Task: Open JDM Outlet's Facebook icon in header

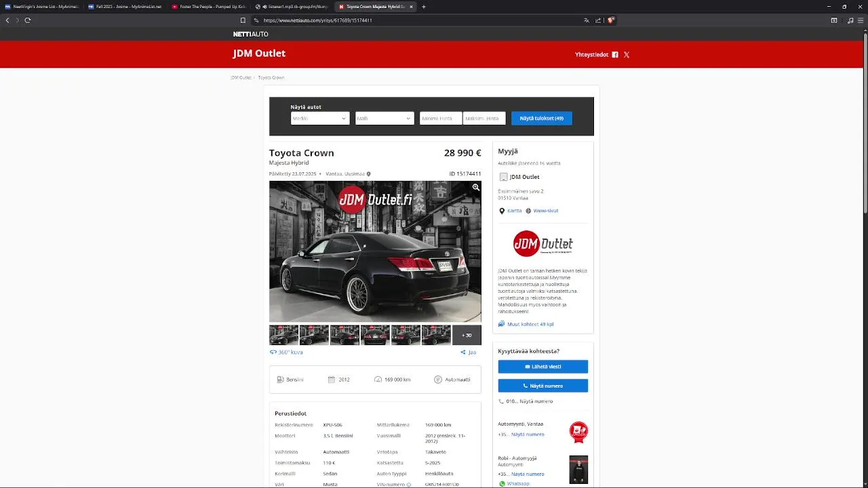Action: pos(615,55)
